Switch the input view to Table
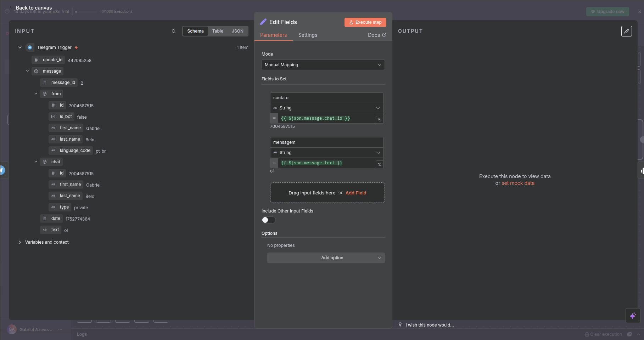The height and width of the screenshot is (340, 644). (218, 31)
